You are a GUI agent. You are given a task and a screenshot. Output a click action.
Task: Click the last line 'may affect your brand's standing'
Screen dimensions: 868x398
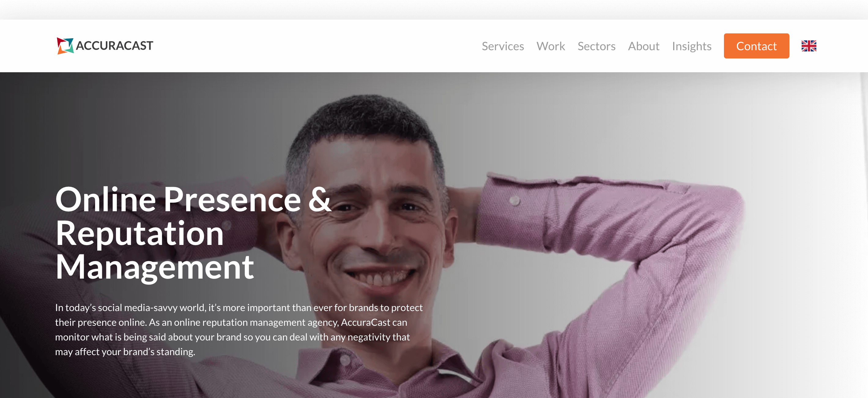(x=125, y=352)
